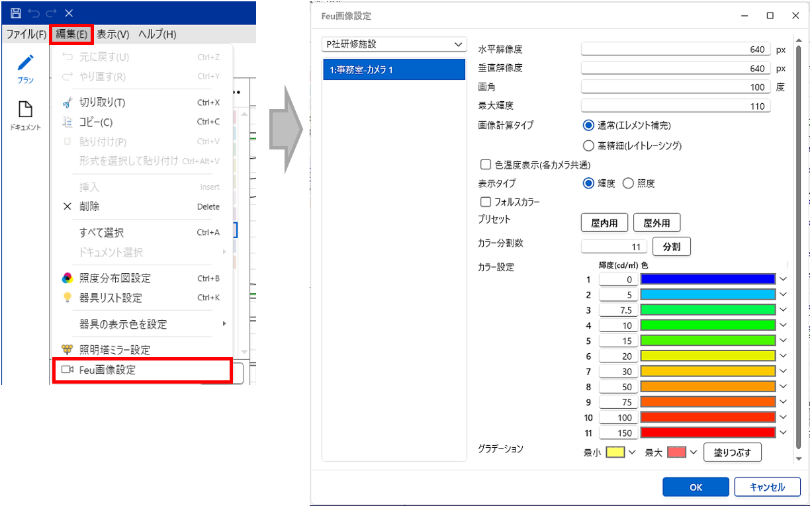Select 高精細(レイトレーシング) radio button

[x=588, y=146]
